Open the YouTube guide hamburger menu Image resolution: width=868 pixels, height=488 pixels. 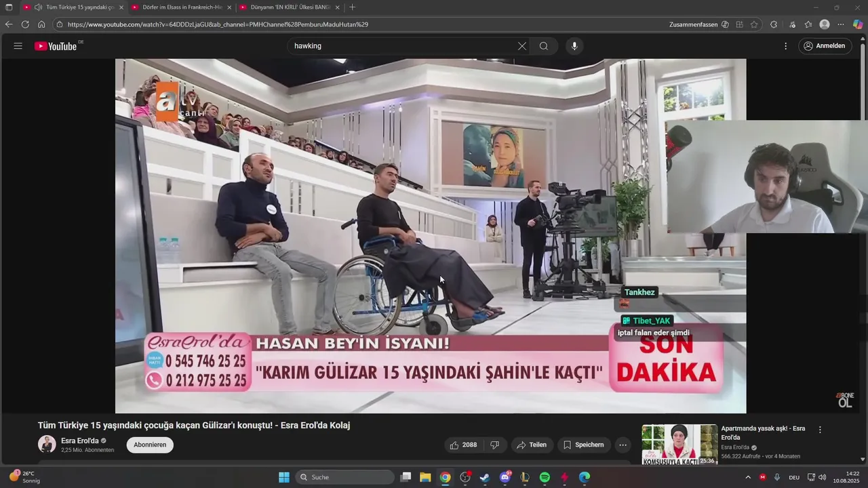point(18,46)
